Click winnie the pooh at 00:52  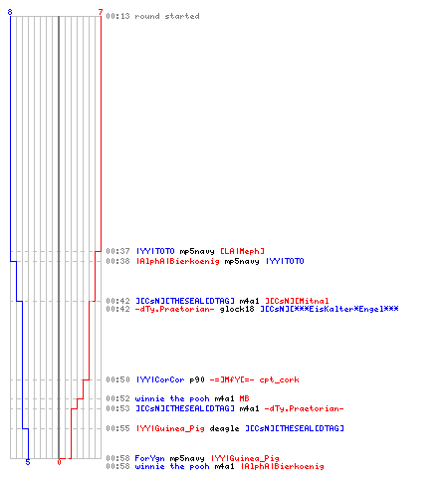(x=172, y=398)
